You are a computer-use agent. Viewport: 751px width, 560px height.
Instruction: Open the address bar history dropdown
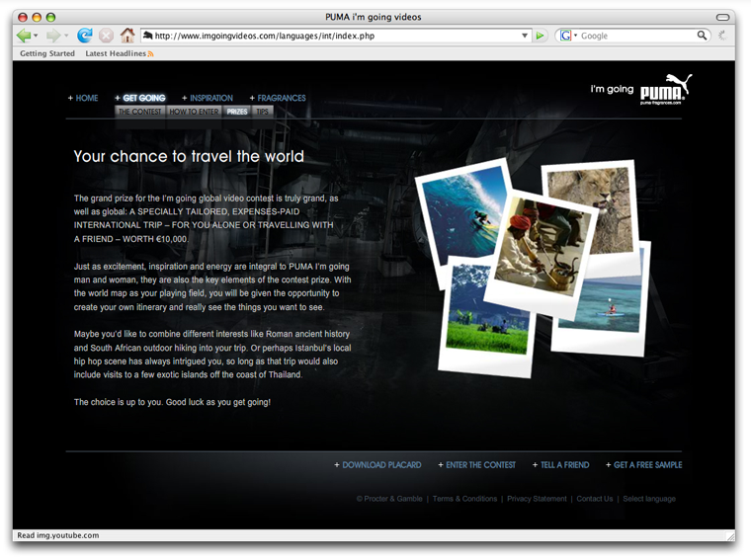pyautogui.click(x=525, y=36)
